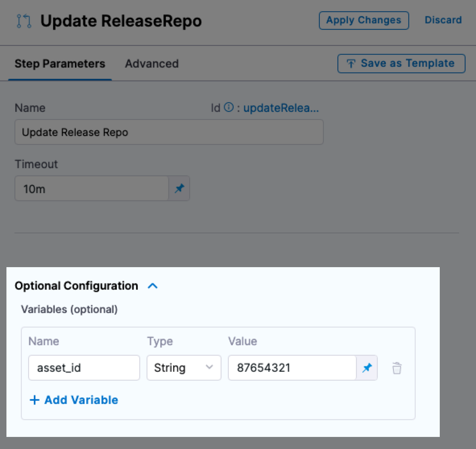This screenshot has width=476, height=449.
Task: Delete the asset_id variable with the trash icon
Action: pyautogui.click(x=397, y=368)
